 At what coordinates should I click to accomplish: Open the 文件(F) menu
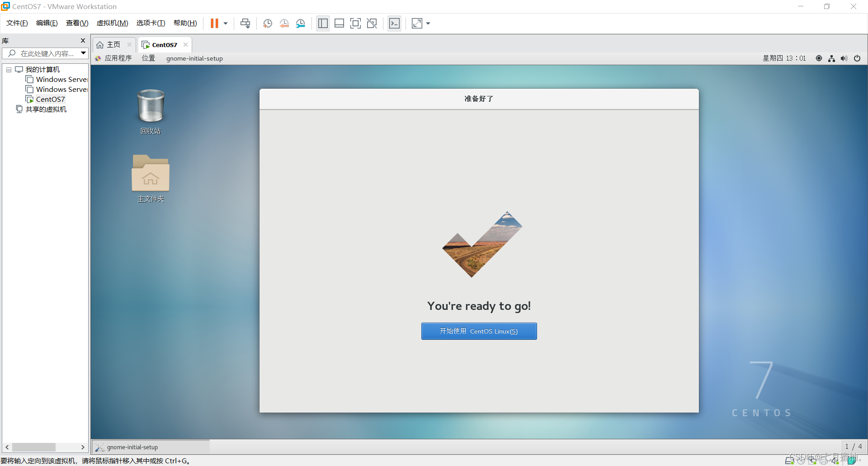click(x=17, y=23)
